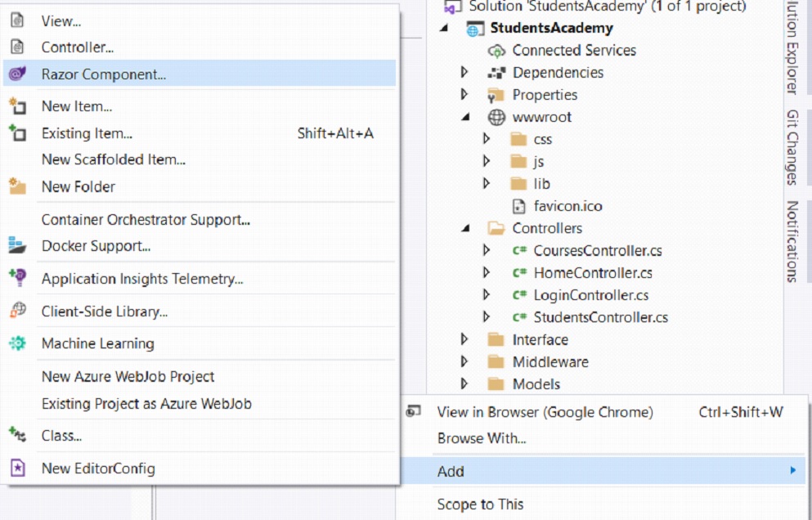Open the Add submenu
This screenshot has height=520, width=812.
click(603, 471)
